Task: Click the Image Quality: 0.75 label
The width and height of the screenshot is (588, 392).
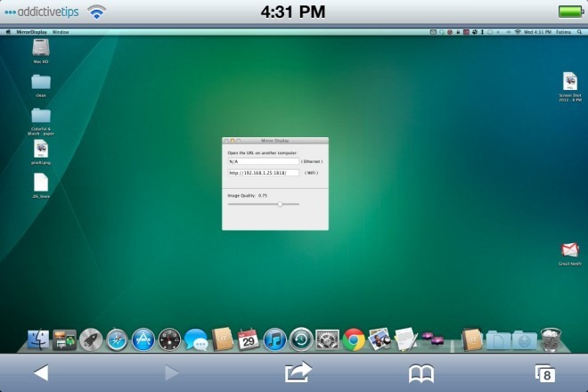Action: point(248,195)
